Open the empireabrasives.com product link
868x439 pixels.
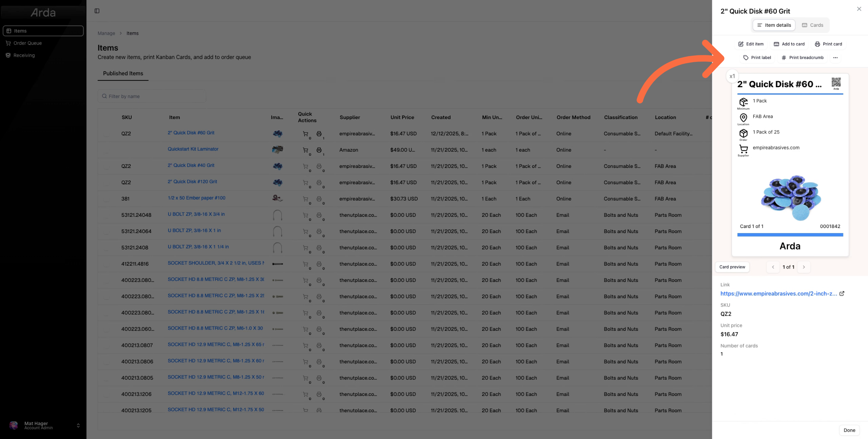click(778, 294)
